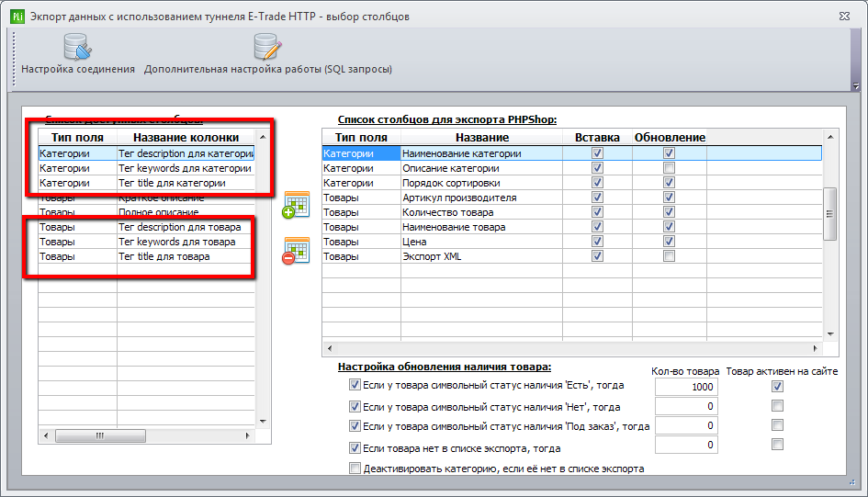Click quantity field for status 'Под заказ'
Screen dimensions: 868x497
click(x=686, y=425)
